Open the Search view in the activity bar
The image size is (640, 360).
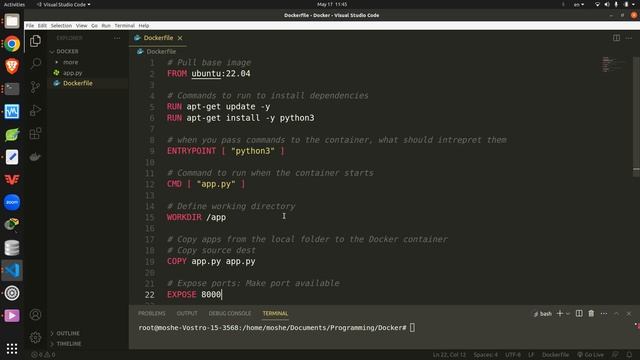point(36,63)
